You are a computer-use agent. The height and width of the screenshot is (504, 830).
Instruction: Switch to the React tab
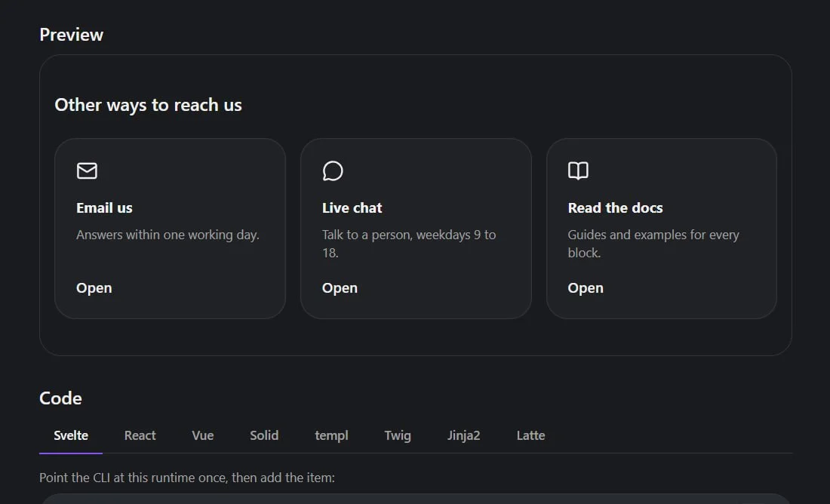coord(140,435)
